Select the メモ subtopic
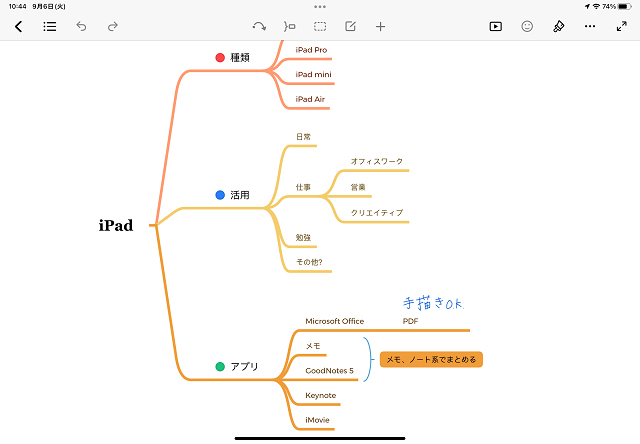 313,346
